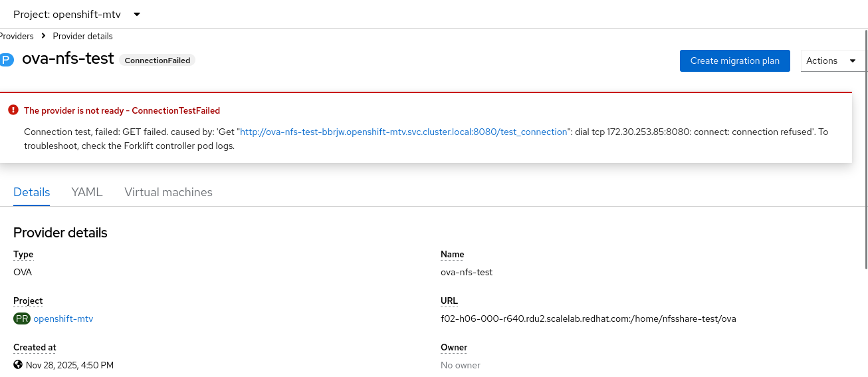Click the URL field label
This screenshot has width=868, height=377.
[449, 301]
